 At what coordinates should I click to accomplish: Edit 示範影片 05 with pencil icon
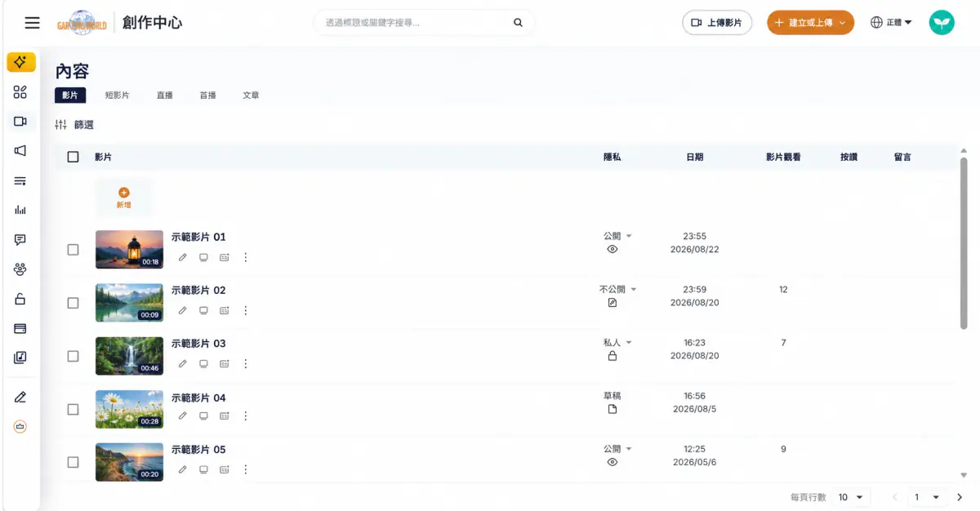183,469
